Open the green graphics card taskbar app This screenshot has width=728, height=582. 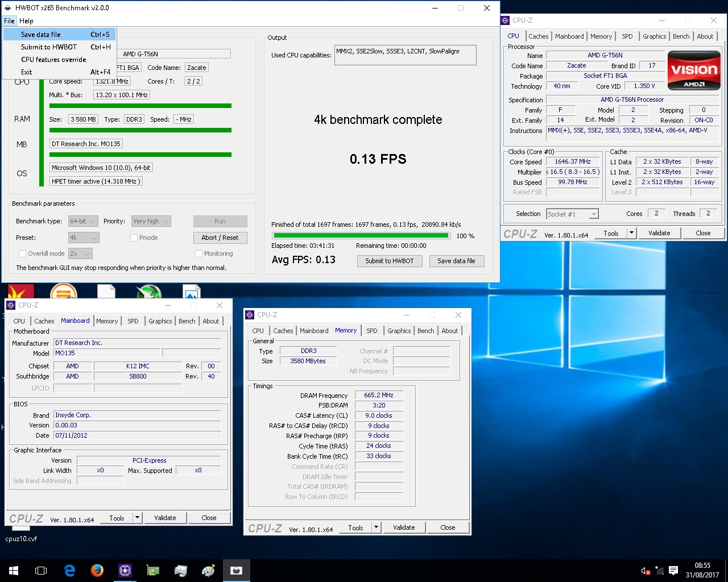(x=153, y=571)
